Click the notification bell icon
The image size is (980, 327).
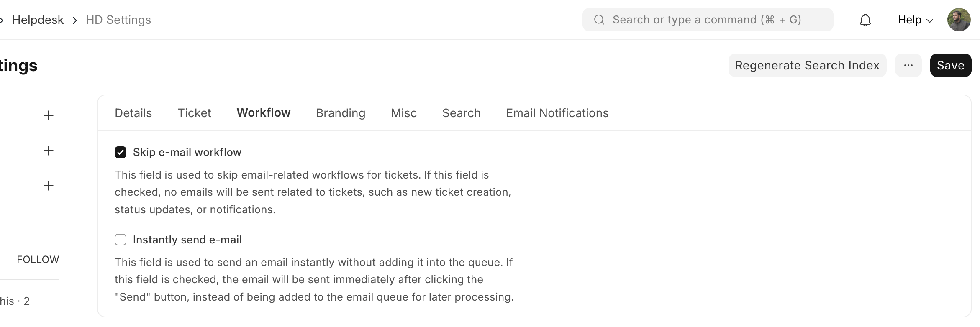coord(865,20)
